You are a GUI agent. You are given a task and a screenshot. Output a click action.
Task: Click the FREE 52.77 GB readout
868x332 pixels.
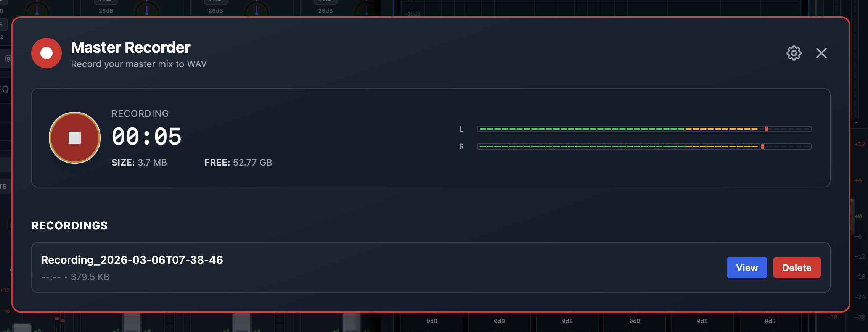click(238, 163)
